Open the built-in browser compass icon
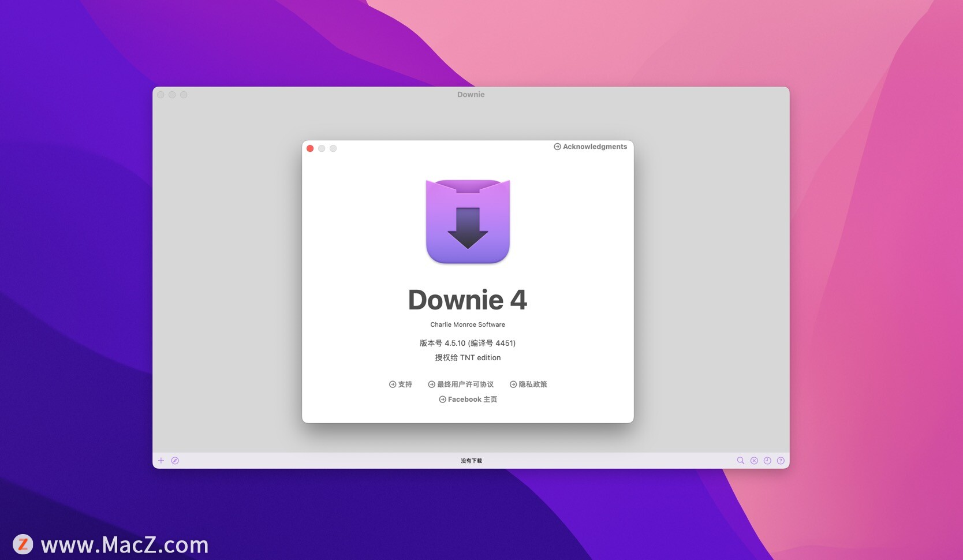Image resolution: width=963 pixels, height=560 pixels. tap(175, 461)
